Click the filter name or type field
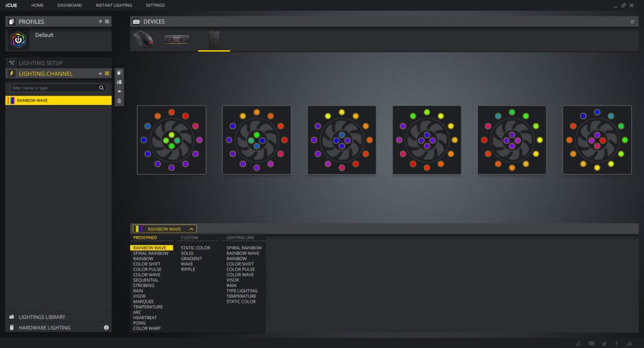Viewport: 644px width, 348px height. pos(53,88)
